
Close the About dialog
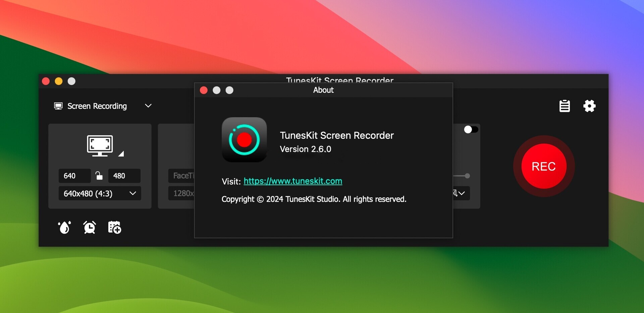(204, 90)
